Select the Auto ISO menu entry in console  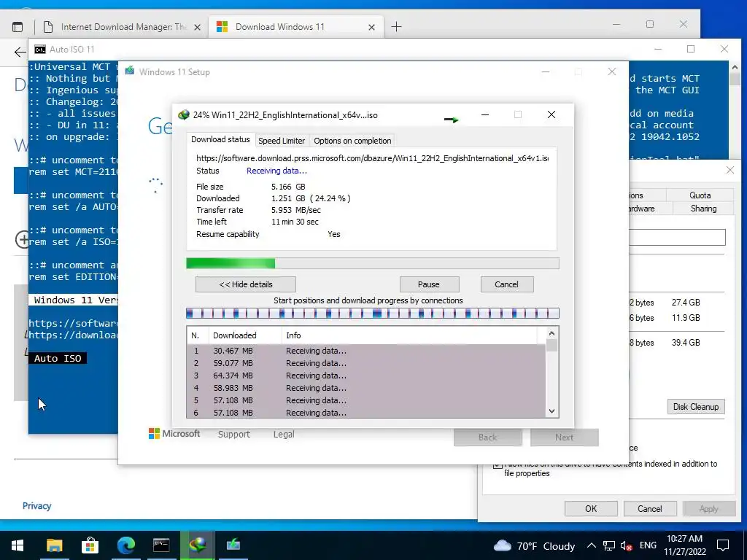click(x=58, y=358)
